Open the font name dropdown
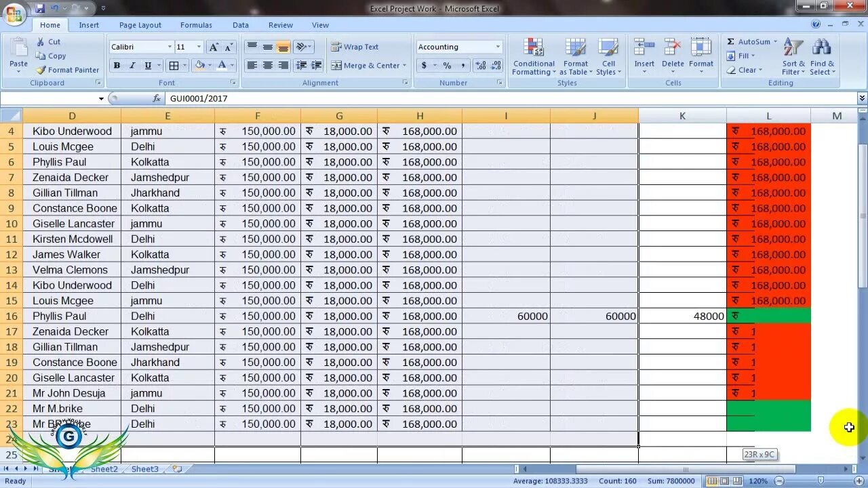Screen dimensions: 868x488 [170, 47]
